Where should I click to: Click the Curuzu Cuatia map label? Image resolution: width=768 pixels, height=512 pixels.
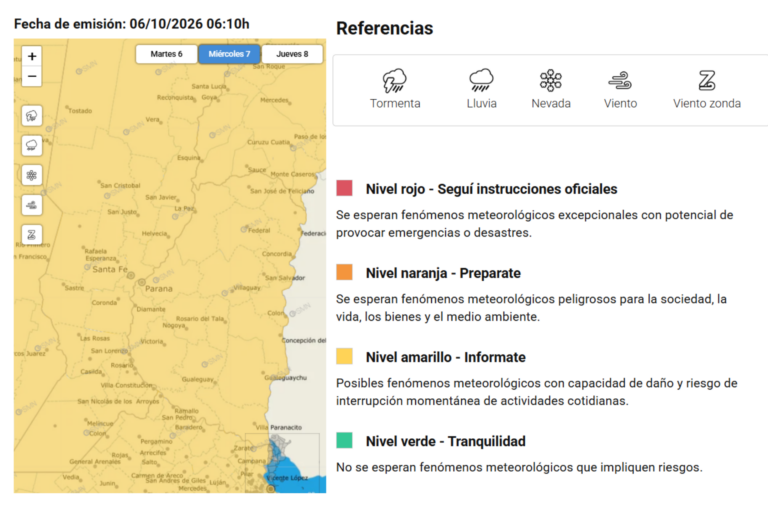(268, 142)
